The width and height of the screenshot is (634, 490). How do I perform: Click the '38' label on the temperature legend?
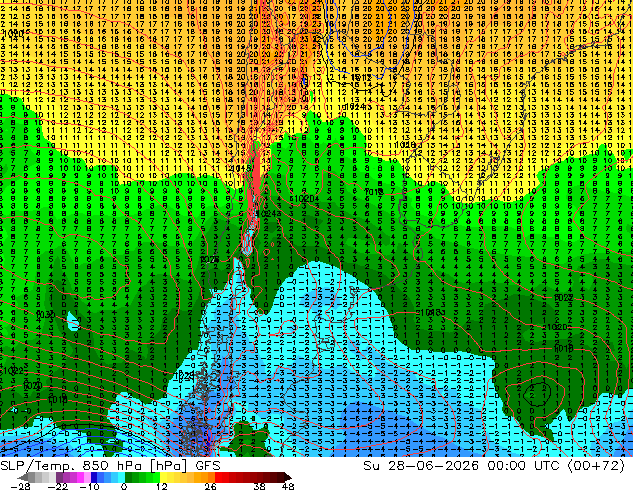coord(260,486)
